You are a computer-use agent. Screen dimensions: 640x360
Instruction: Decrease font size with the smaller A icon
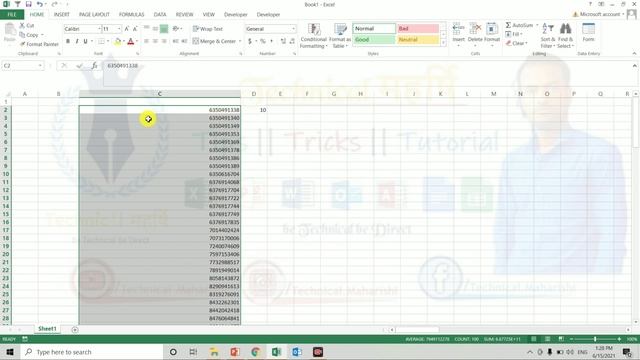click(135, 29)
